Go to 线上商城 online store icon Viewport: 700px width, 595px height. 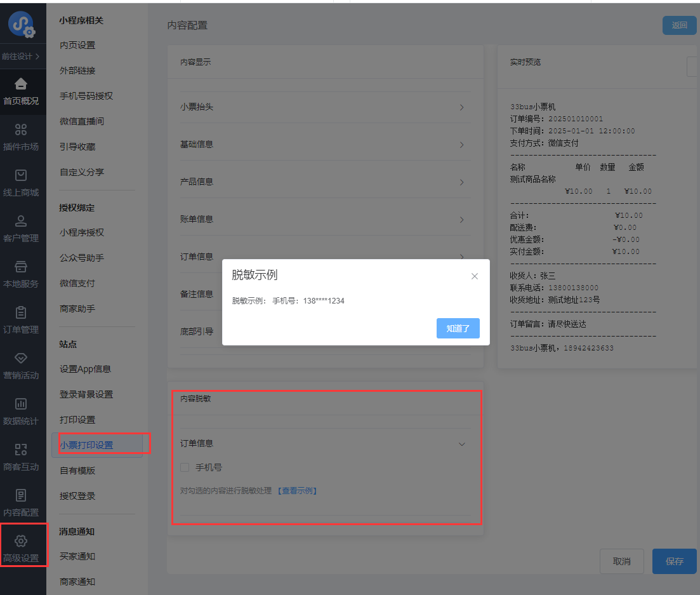tap(21, 175)
